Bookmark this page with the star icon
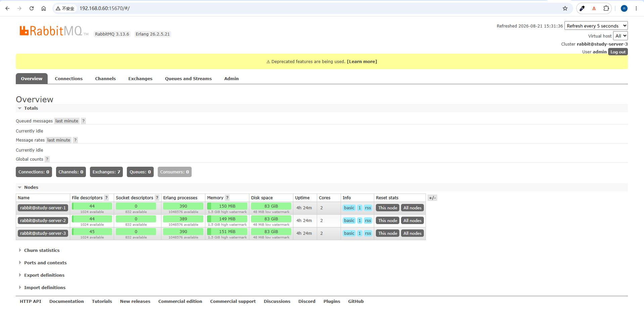This screenshot has height=323, width=644. coord(565,8)
